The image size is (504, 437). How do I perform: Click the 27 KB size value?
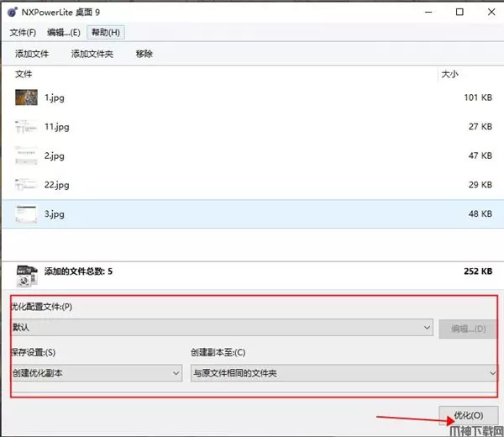pos(480,126)
